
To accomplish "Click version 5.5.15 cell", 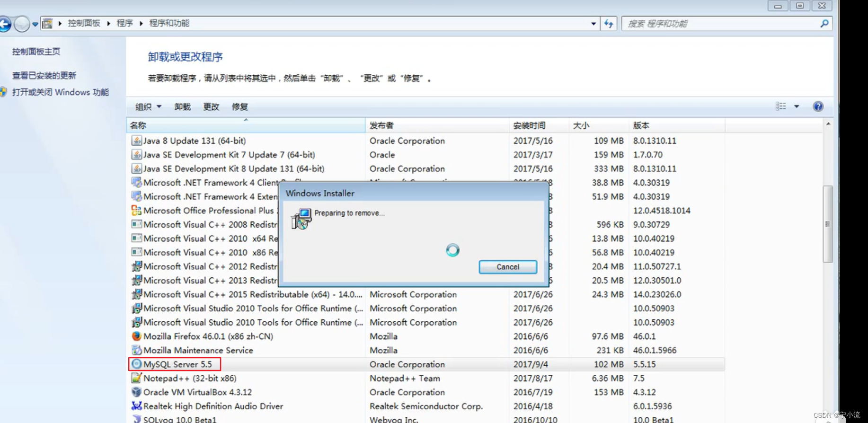I will (x=644, y=364).
